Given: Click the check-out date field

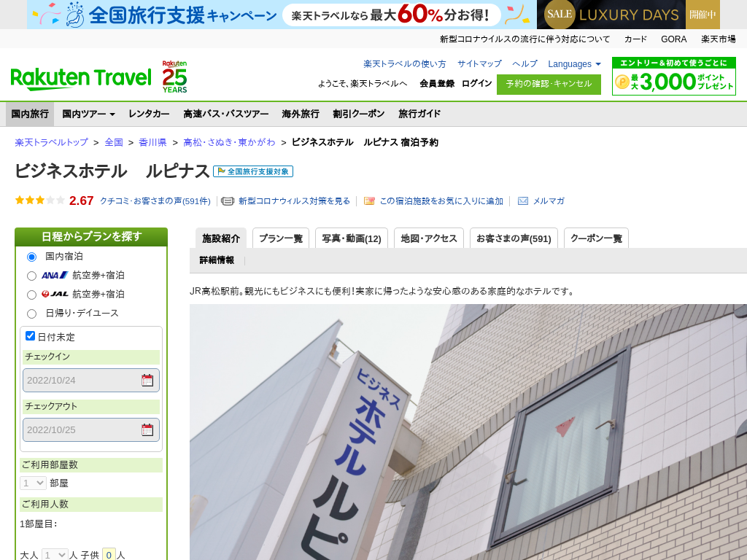Looking at the screenshot, I should click(91, 429).
